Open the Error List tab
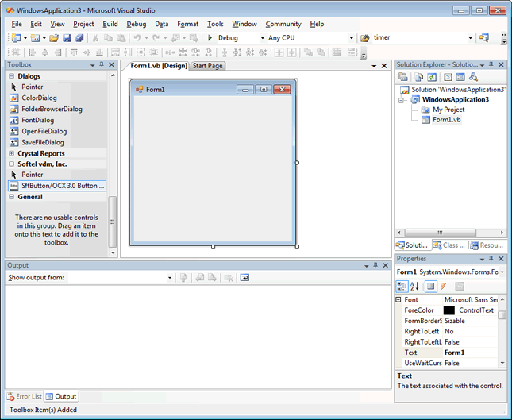 pyautogui.click(x=24, y=396)
